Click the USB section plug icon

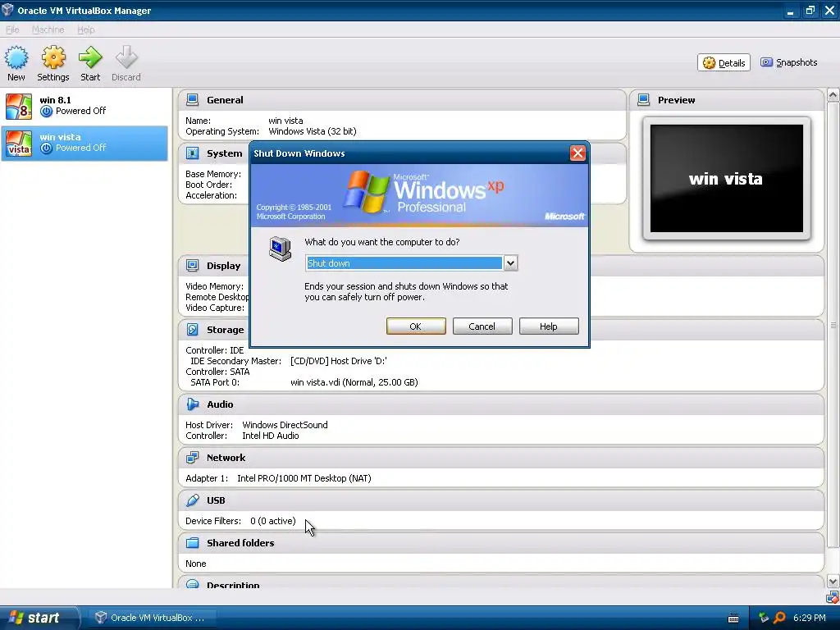pyautogui.click(x=192, y=500)
